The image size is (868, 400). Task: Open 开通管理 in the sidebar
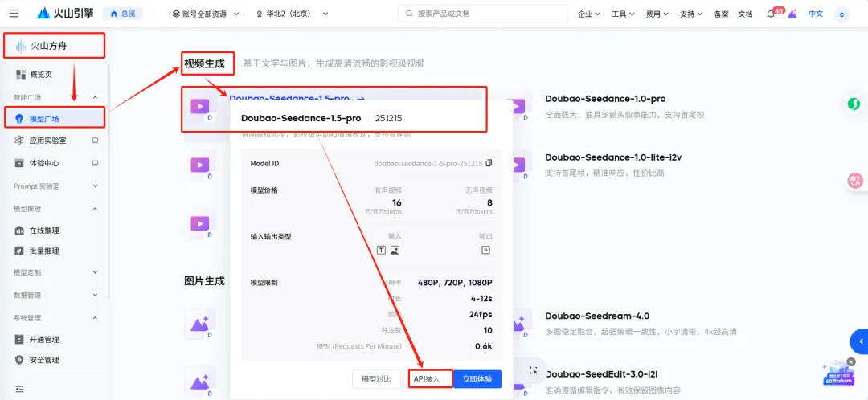point(44,340)
